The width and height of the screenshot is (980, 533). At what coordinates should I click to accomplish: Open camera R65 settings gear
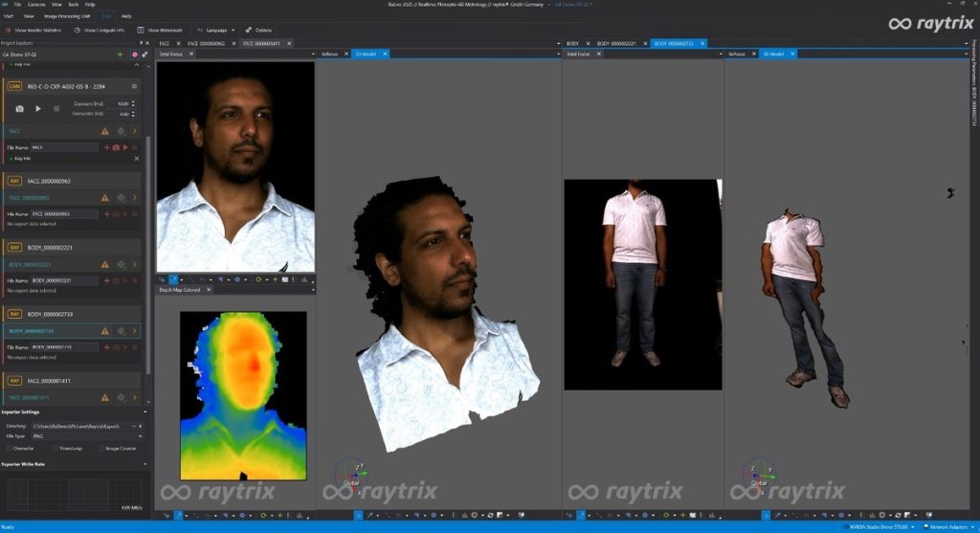[x=134, y=86]
